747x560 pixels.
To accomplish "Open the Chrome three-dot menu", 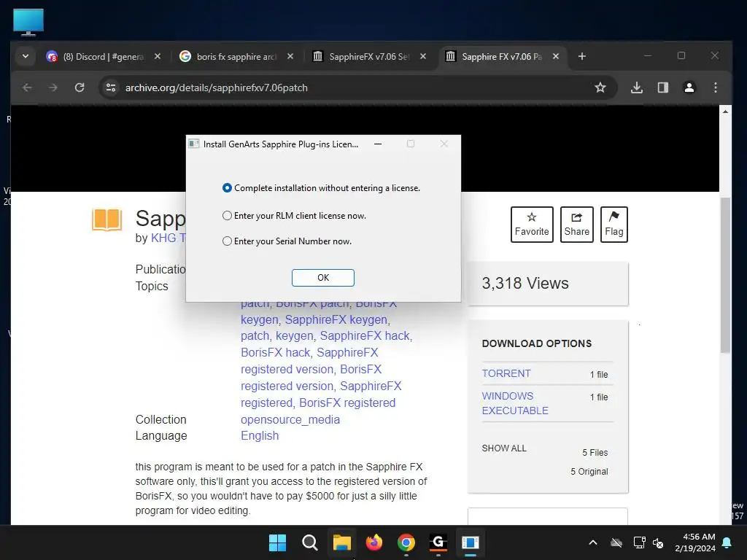I will 715,87.
